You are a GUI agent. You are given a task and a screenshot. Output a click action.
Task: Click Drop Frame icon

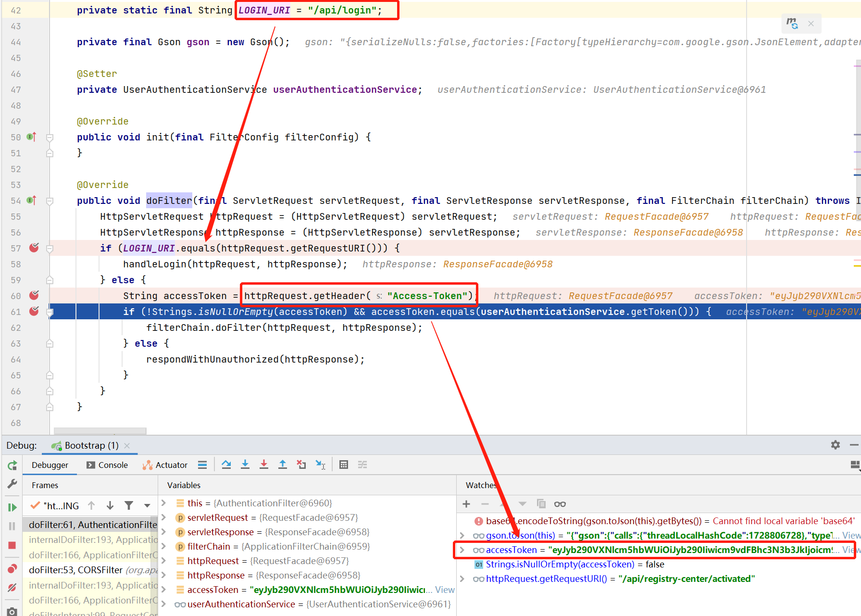pyautogui.click(x=301, y=465)
